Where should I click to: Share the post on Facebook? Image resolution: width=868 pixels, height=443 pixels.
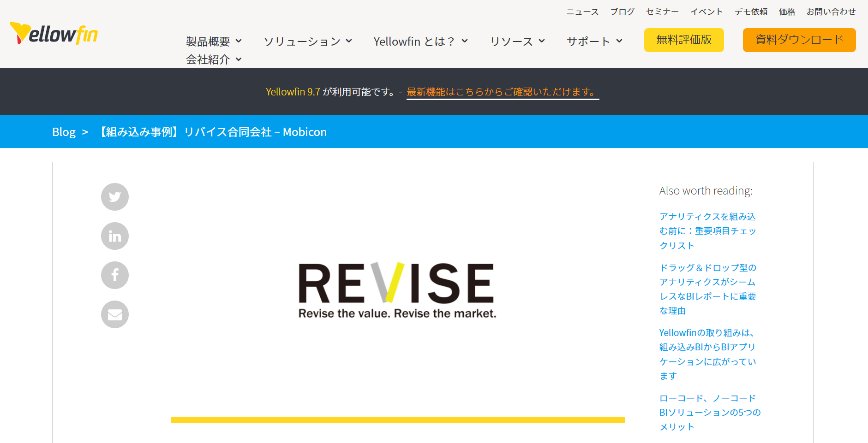pyautogui.click(x=115, y=275)
